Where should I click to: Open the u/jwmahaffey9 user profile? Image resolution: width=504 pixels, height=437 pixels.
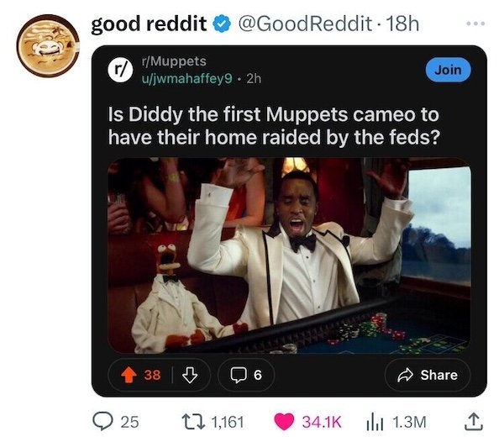pos(186,78)
